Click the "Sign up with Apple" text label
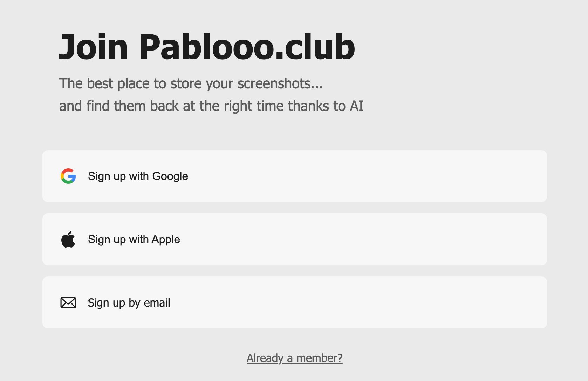The image size is (588, 381). [134, 239]
